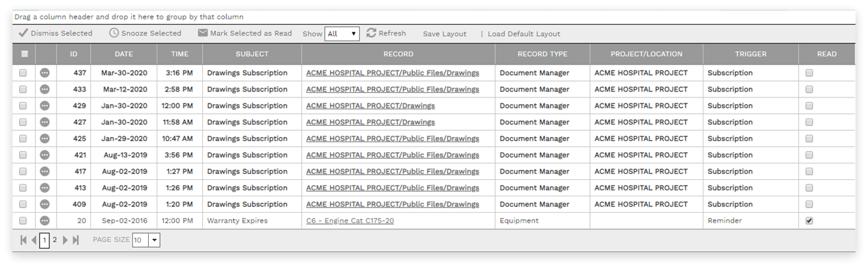Viewport: 868px width, 268px height.
Task: Go to the last page of results
Action: tap(76, 240)
